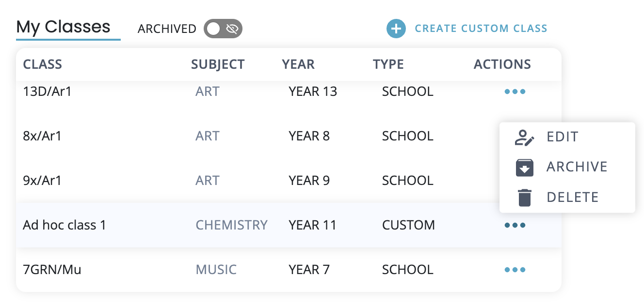Image resolution: width=644 pixels, height=307 pixels.
Task: Click Create Custom Class link
Action: [481, 29]
